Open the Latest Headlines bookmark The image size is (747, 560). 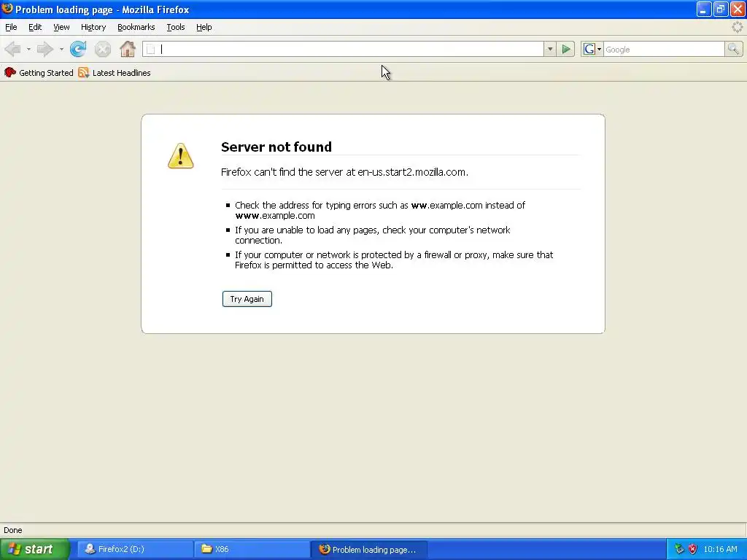coord(115,72)
